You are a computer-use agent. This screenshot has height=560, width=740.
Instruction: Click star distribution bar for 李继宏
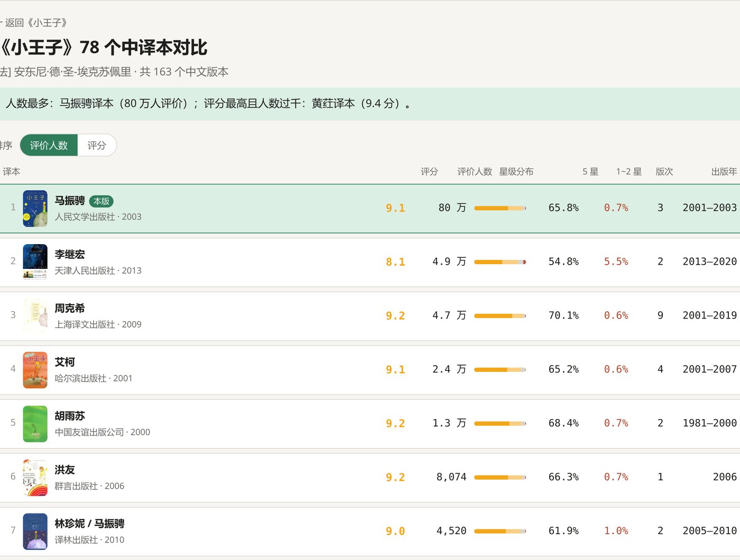point(500,262)
